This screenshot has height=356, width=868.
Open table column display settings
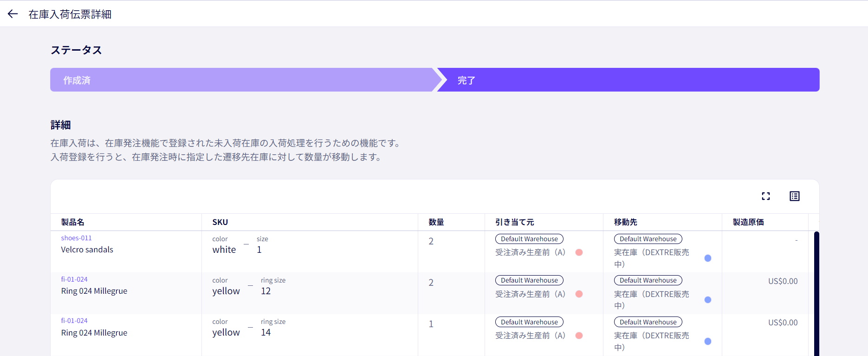point(795,196)
